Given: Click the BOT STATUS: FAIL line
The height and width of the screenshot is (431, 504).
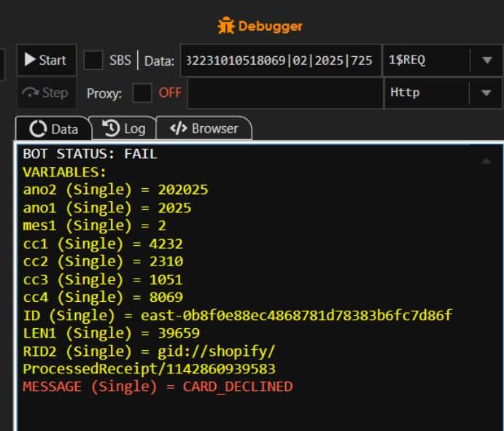Looking at the screenshot, I should [x=90, y=154].
